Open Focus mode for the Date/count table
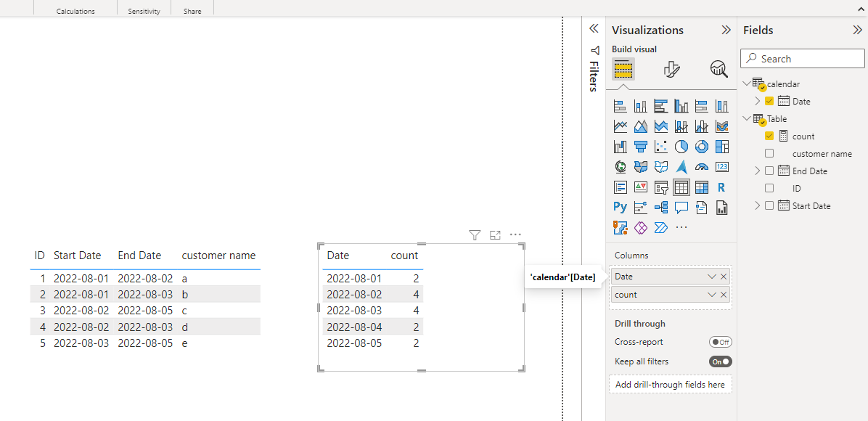 tap(496, 235)
